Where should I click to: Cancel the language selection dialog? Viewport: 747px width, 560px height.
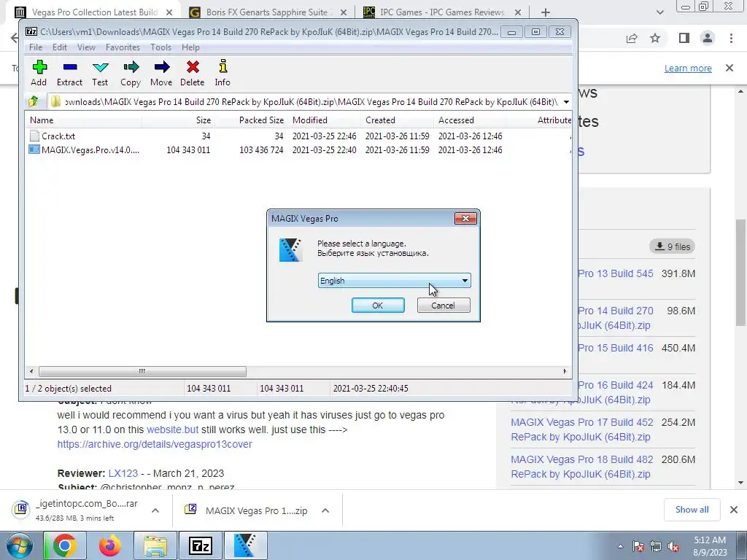(x=443, y=306)
